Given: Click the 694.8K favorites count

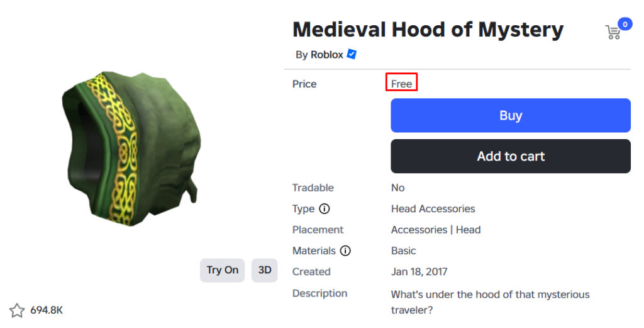Looking at the screenshot, I should tap(47, 310).
